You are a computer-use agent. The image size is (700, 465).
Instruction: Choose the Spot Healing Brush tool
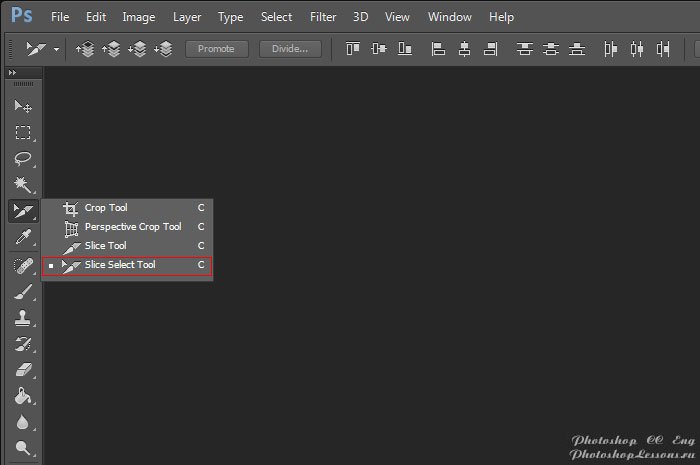click(x=22, y=265)
